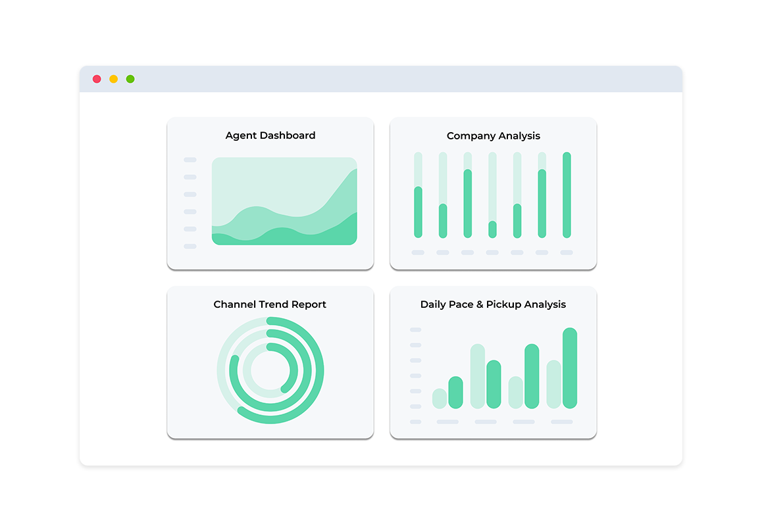The height and width of the screenshot is (532, 762).
Task: Click the first x-axis label under Company Analysis
Action: coord(418,253)
